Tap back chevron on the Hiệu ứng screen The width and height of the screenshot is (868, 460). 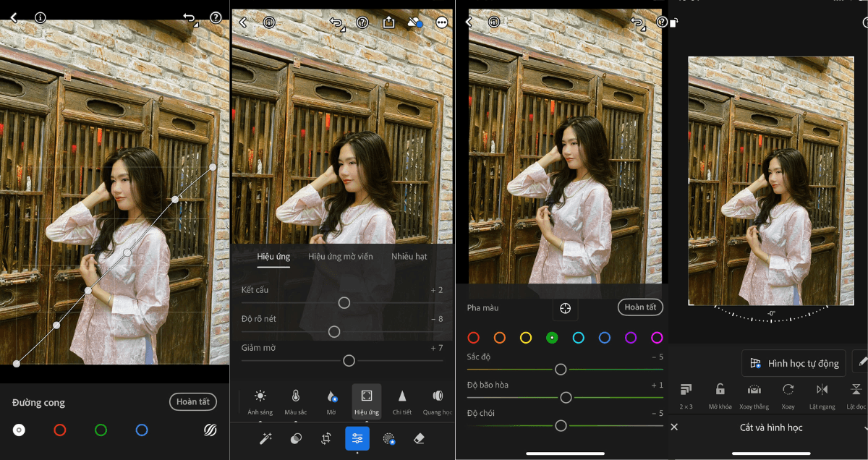(243, 22)
